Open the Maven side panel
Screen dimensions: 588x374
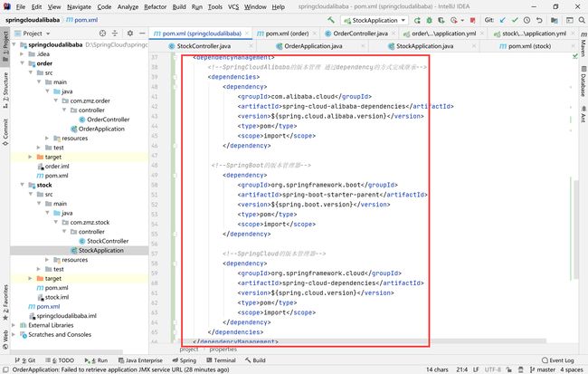583,43
